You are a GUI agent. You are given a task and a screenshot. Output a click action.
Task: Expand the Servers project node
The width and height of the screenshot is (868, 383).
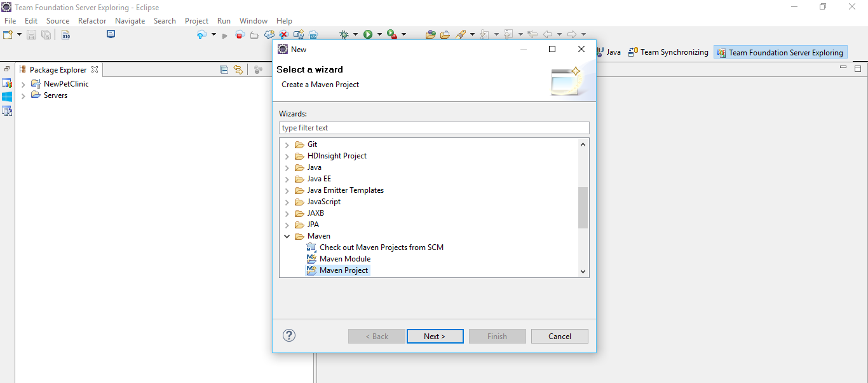pos(23,95)
